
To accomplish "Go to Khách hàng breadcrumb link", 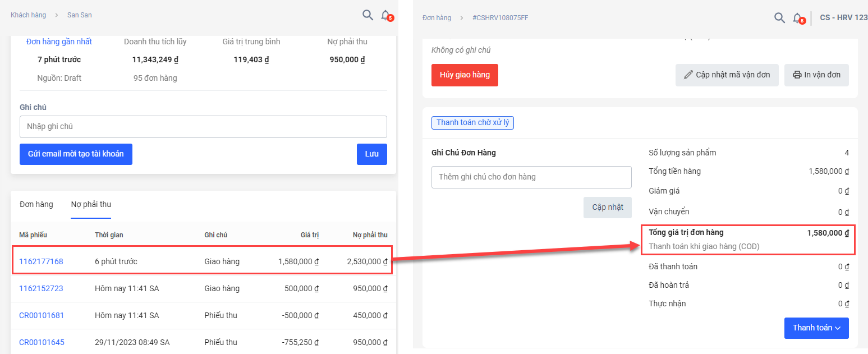I will tap(29, 15).
